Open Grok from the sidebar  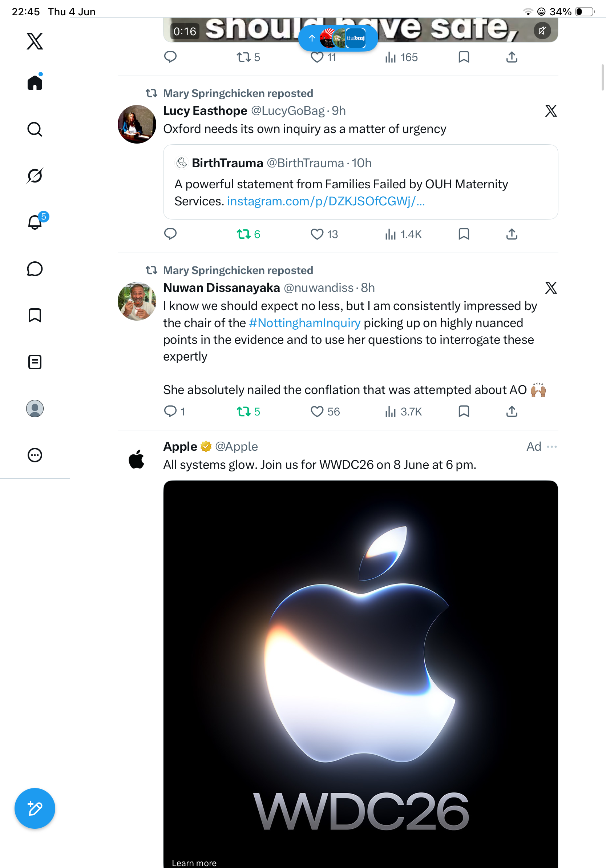click(x=35, y=176)
